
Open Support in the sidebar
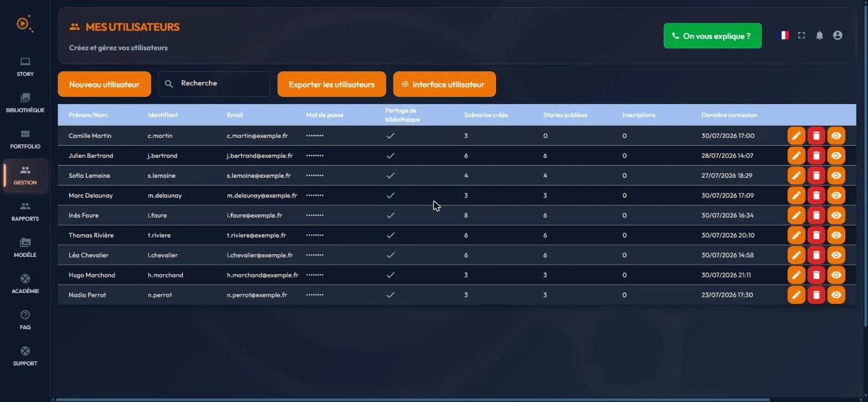click(25, 356)
